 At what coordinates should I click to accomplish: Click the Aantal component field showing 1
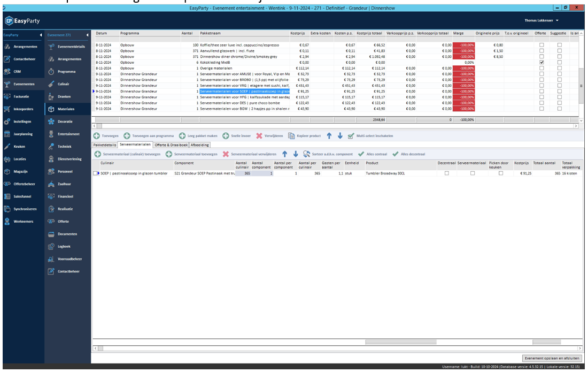tap(262, 173)
